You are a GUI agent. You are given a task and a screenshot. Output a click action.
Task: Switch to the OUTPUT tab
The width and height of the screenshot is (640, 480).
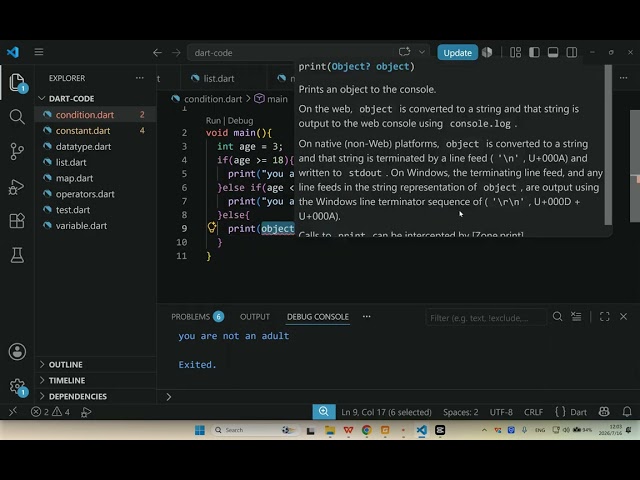coord(255,317)
